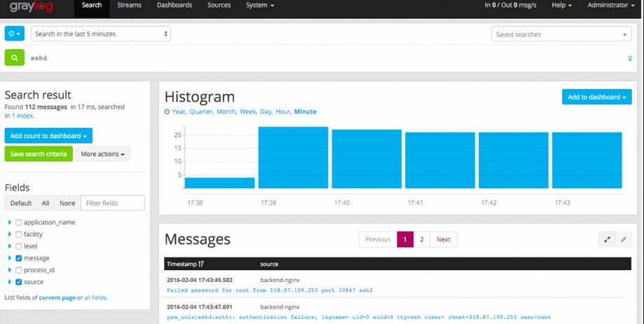
Task: Click the In/Out msg/s throughput indicator
Action: (x=511, y=6)
